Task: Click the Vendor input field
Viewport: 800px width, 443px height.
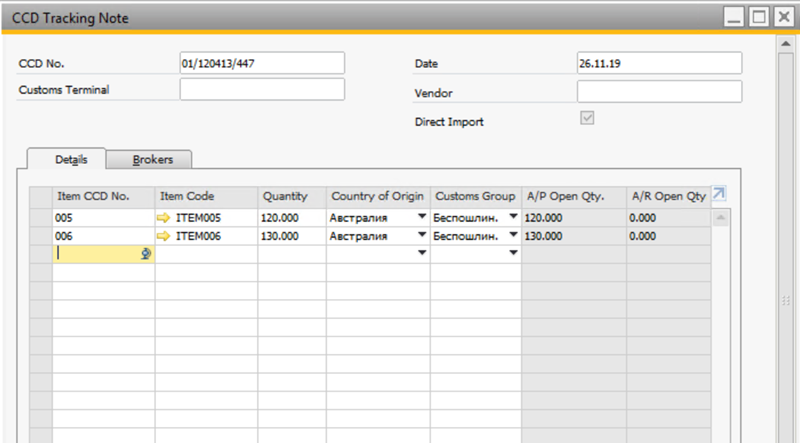Action: [x=659, y=92]
